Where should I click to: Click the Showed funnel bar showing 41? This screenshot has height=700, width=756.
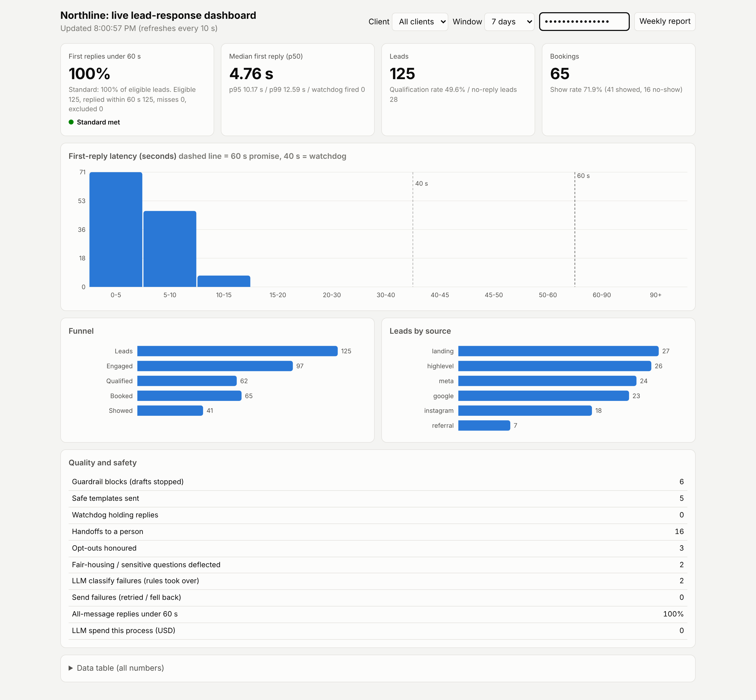tap(170, 411)
